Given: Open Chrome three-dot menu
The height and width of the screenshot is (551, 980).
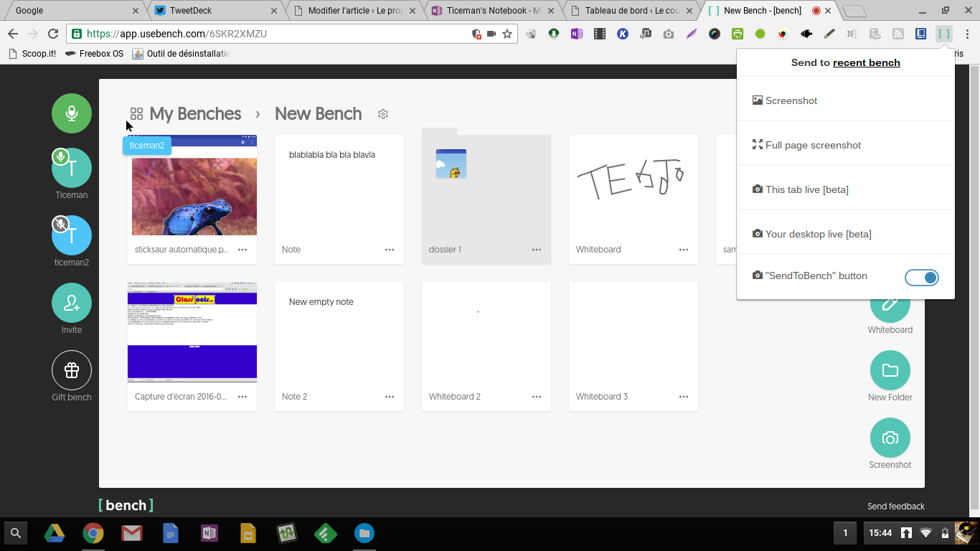Looking at the screenshot, I should [967, 34].
